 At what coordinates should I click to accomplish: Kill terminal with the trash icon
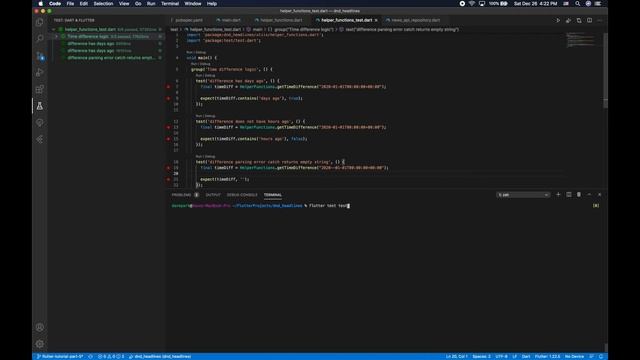[579, 195]
